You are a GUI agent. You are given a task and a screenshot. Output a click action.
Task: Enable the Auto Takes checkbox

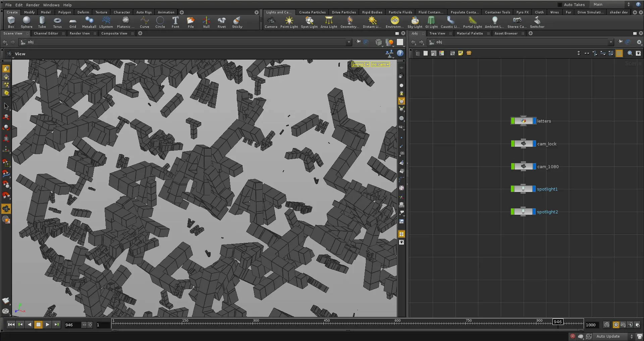(x=560, y=5)
